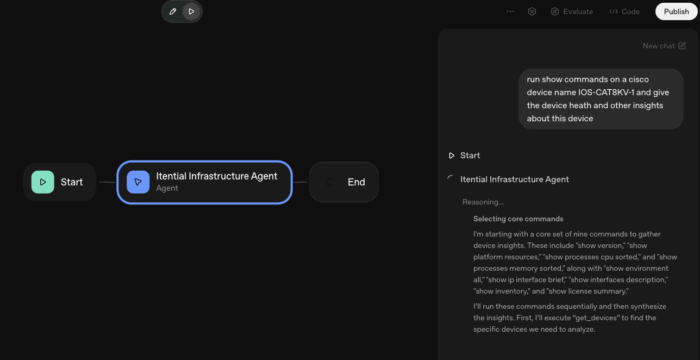
Task: Click the paragraph starting "I'm starting with"
Action: tap(575, 263)
